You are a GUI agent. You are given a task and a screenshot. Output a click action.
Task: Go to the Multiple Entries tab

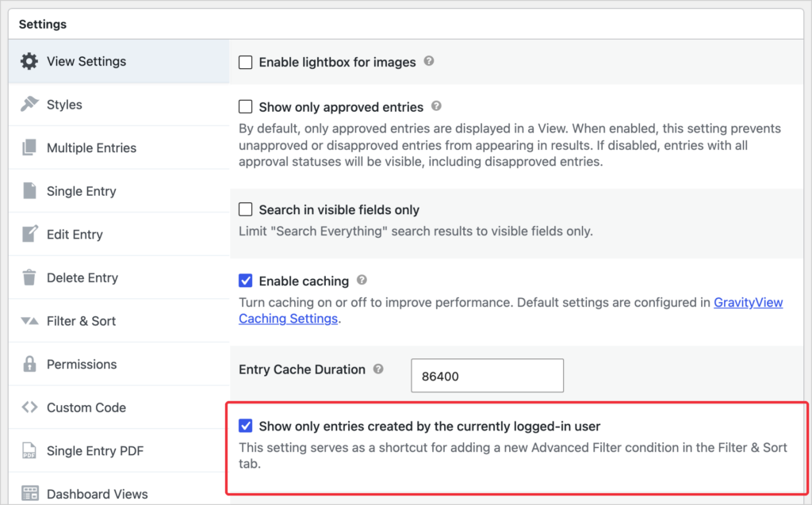pos(119,147)
